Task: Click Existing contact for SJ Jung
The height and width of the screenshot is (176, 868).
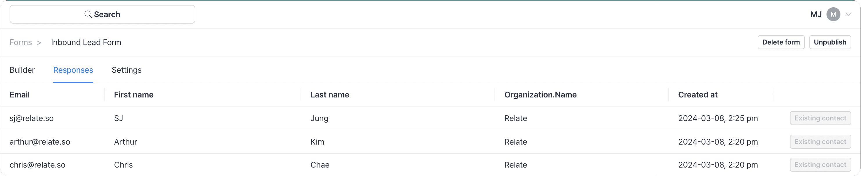Action: tap(820, 118)
